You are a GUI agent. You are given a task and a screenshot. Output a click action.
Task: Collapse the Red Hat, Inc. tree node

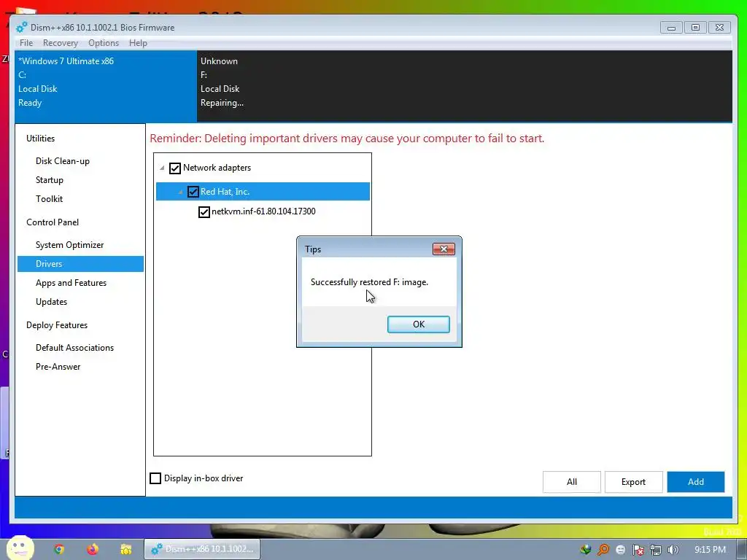coord(181,192)
